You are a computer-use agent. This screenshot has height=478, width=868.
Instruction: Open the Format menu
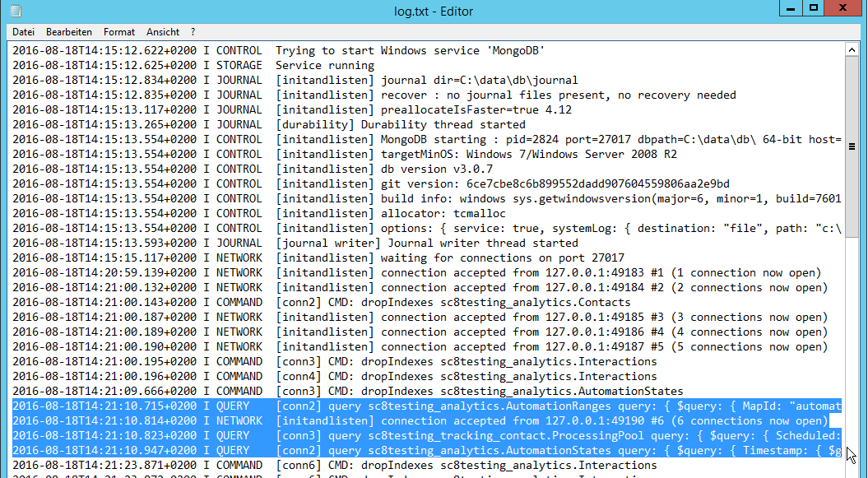(x=119, y=32)
